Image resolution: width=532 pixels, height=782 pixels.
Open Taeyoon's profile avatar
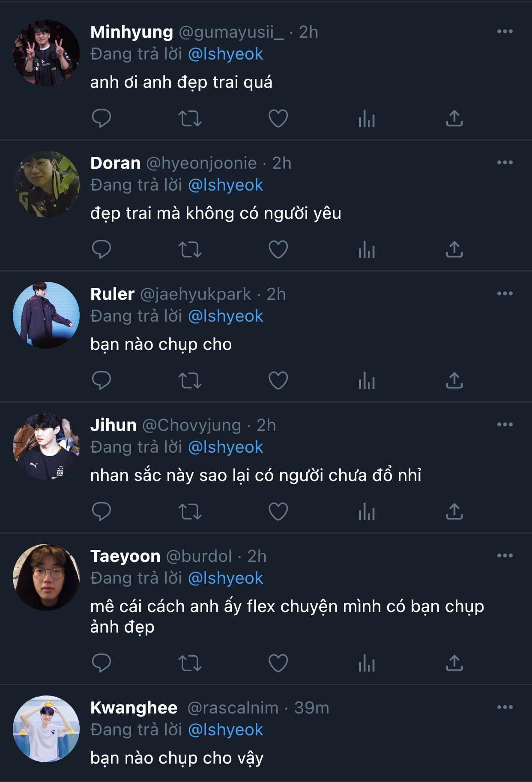(x=46, y=577)
